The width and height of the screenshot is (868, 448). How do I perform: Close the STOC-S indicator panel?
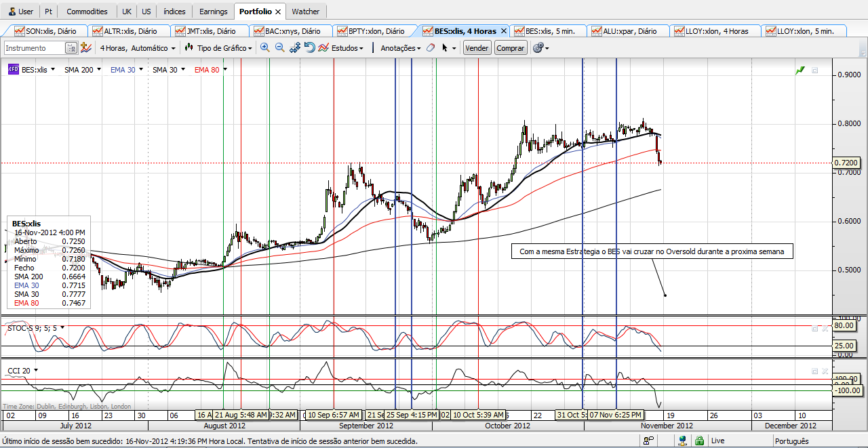[825, 328]
